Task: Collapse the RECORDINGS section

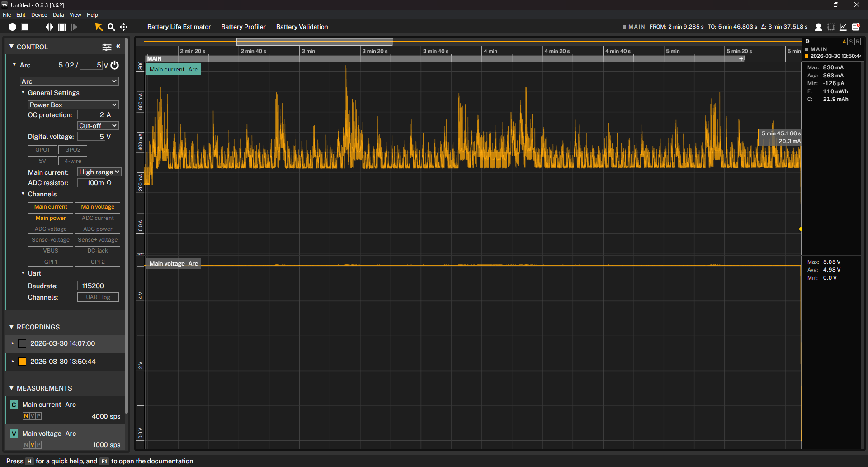Action: 11,327
